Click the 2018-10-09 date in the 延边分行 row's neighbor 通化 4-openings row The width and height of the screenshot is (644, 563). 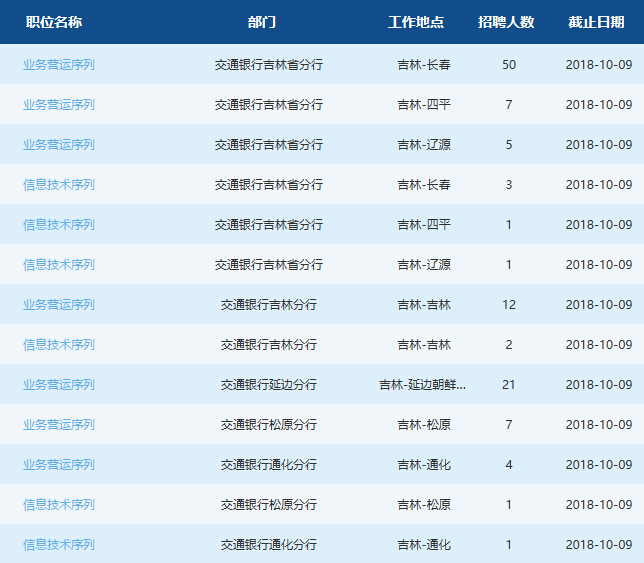[x=599, y=464]
